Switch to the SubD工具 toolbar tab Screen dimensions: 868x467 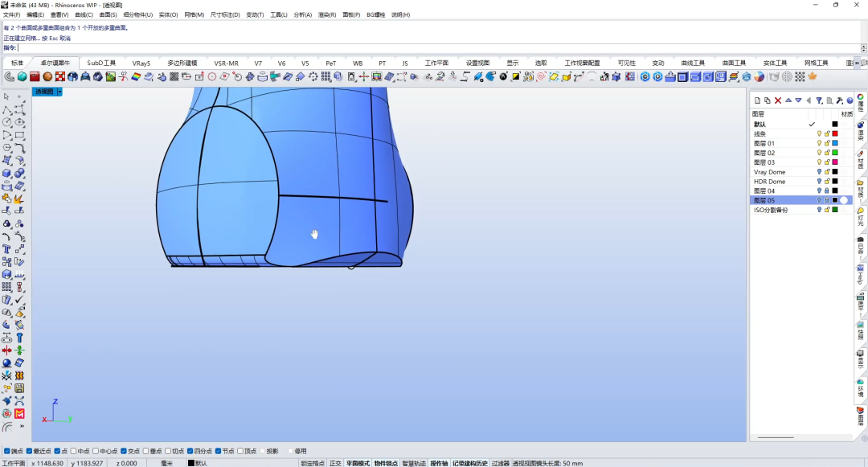101,63
